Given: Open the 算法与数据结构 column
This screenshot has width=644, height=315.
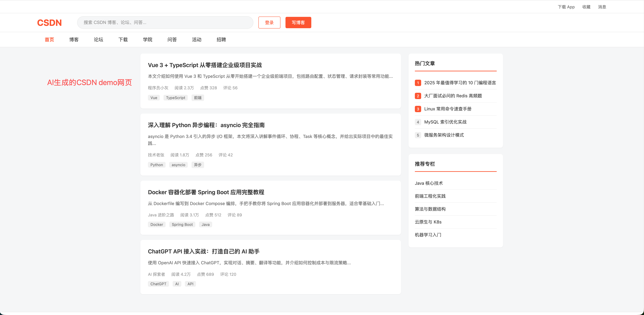Looking at the screenshot, I should (430, 209).
